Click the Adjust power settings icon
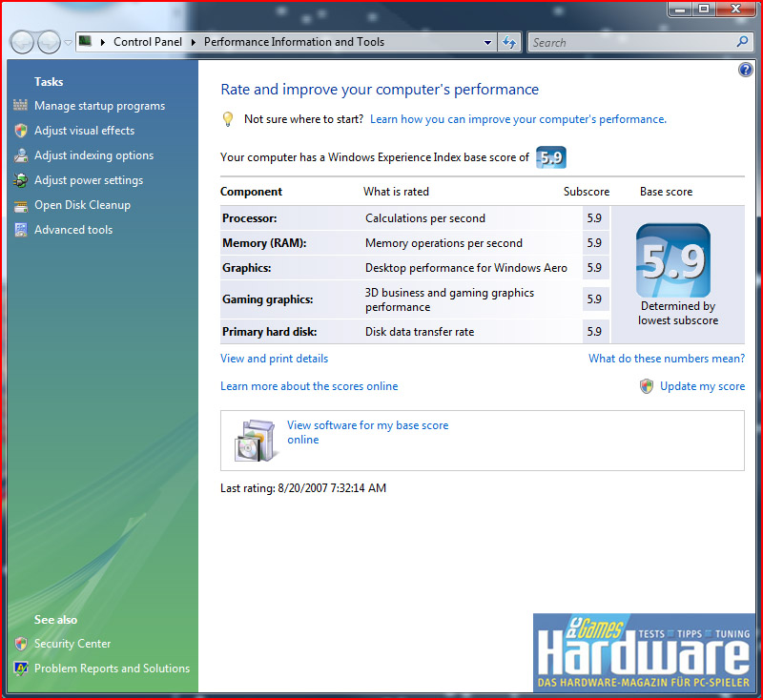This screenshot has height=700, width=763. pos(20,180)
